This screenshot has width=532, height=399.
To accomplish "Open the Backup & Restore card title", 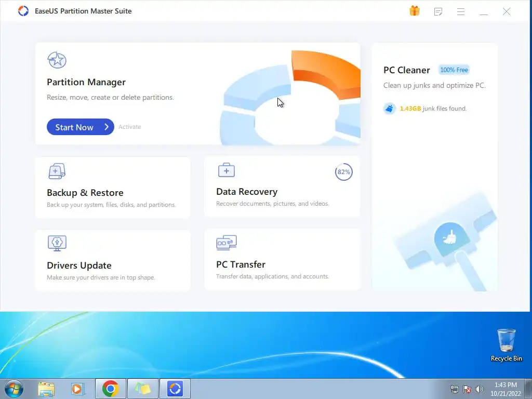I will 85,193.
